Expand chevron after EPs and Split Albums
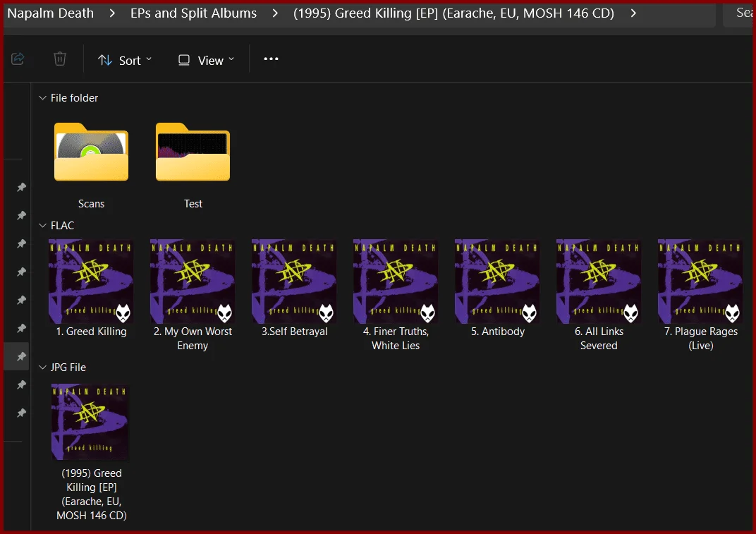 coord(275,13)
